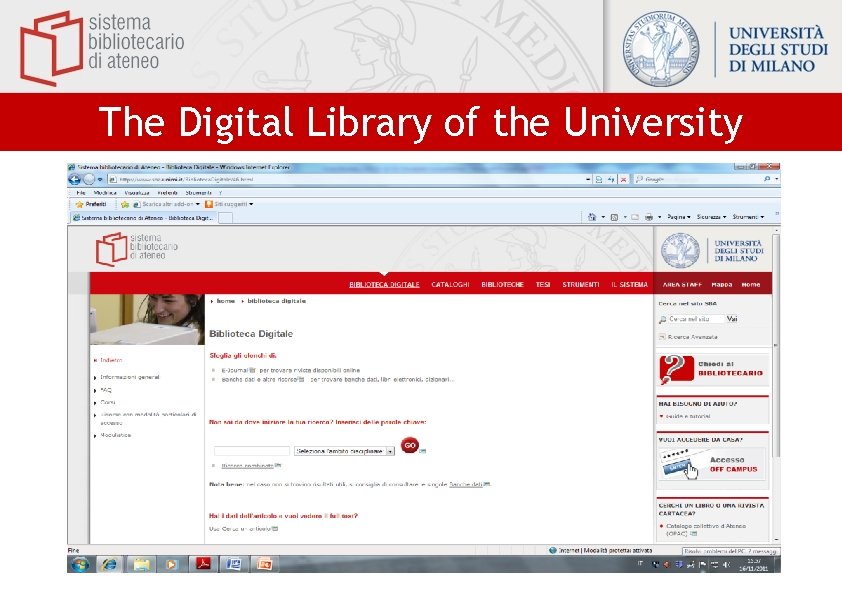Click the AREA STAFF link

point(682,285)
